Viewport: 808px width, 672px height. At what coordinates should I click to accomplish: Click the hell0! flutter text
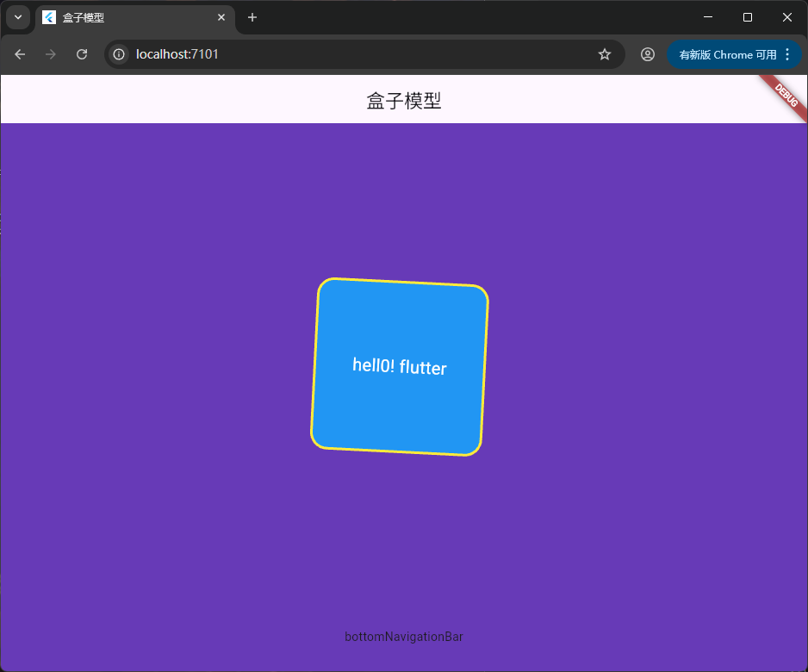point(400,366)
